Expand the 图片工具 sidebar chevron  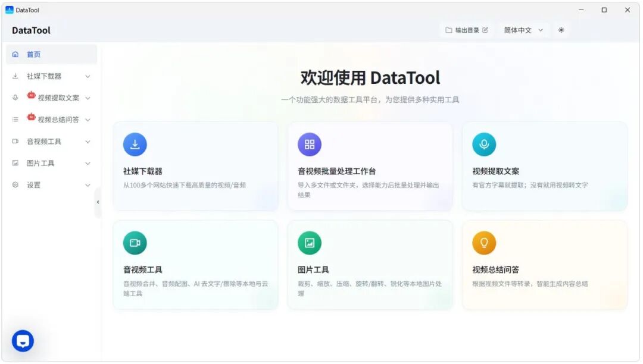pyautogui.click(x=88, y=164)
